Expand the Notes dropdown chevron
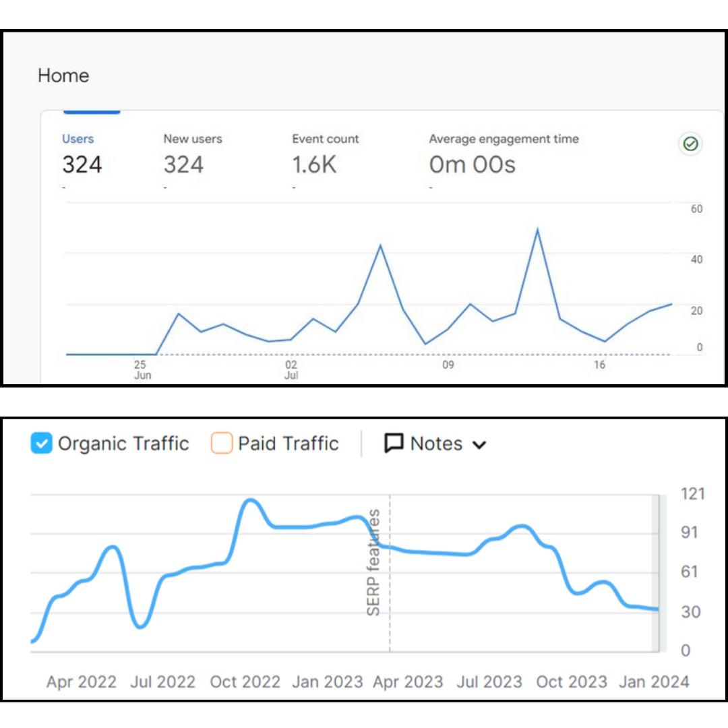728x728 pixels. coord(479,445)
